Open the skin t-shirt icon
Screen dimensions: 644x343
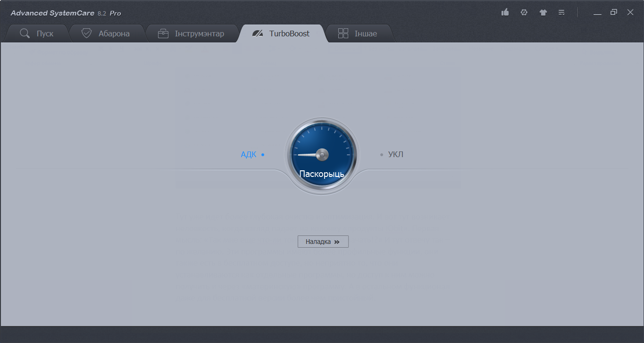point(543,12)
